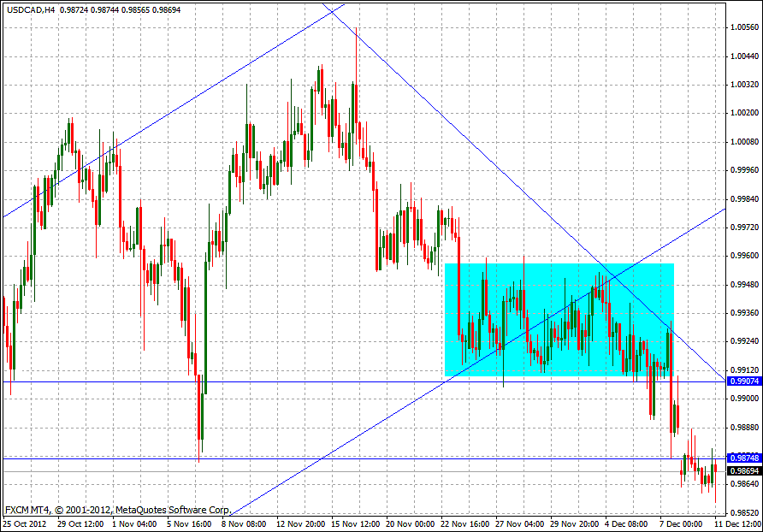
Task: Click the 0.98748 price level label
Action: click(741, 458)
